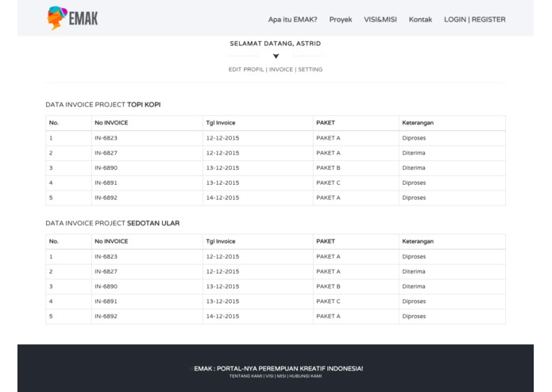Click PAKET B in the Sedotan Ular table
This screenshot has height=392, width=552.
click(x=328, y=286)
